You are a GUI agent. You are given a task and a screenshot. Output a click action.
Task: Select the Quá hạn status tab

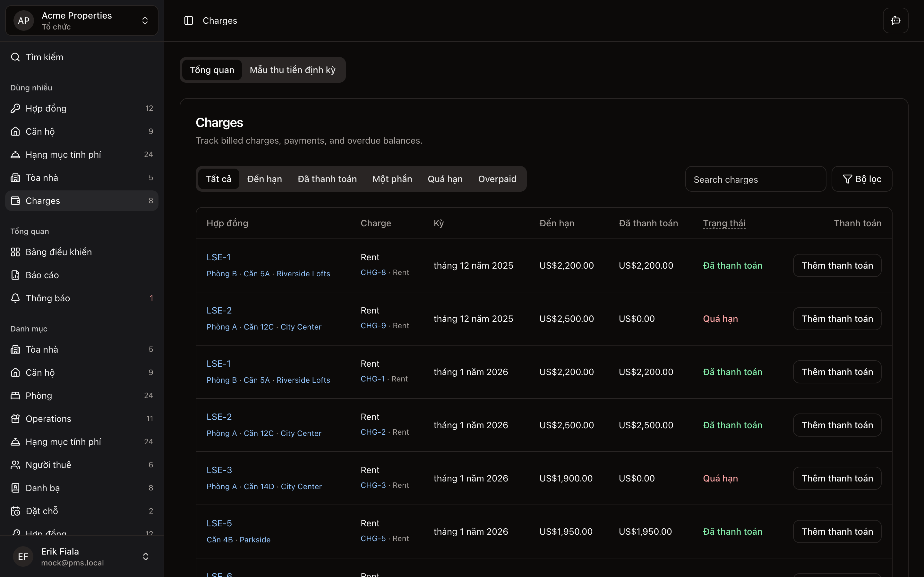pyautogui.click(x=445, y=179)
